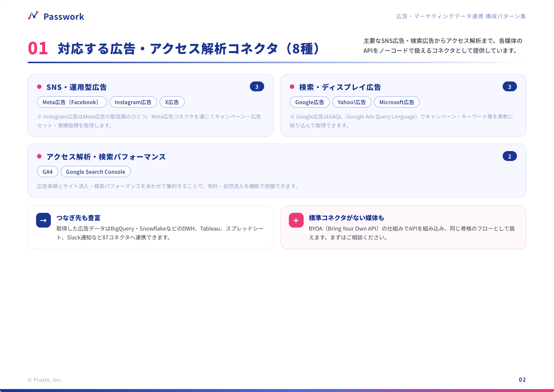Click the つなぎ先も豊富 heading
Image resolution: width=554 pixels, height=392 pixels.
point(78,218)
